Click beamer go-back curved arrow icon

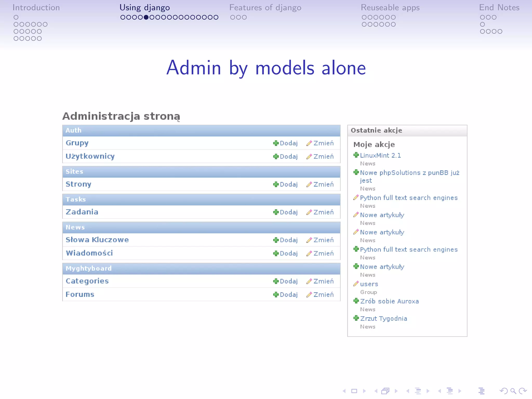[x=503, y=391]
